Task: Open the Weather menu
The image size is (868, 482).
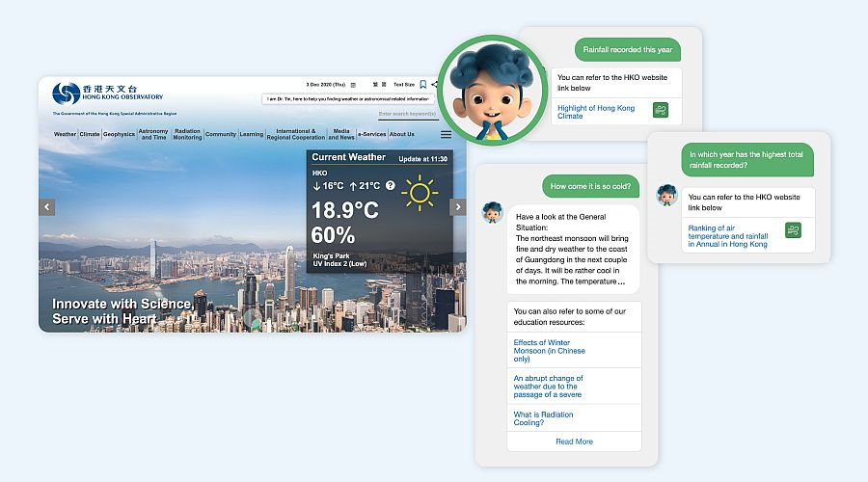Action: click(x=65, y=134)
